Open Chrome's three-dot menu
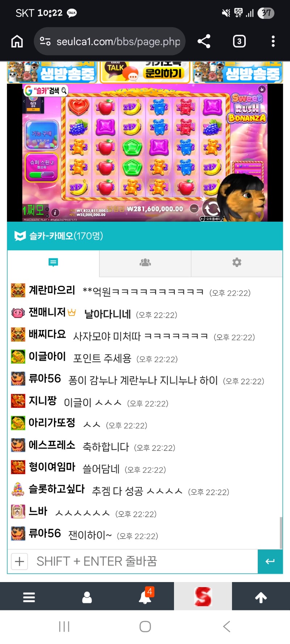290x644 pixels. coord(273,41)
